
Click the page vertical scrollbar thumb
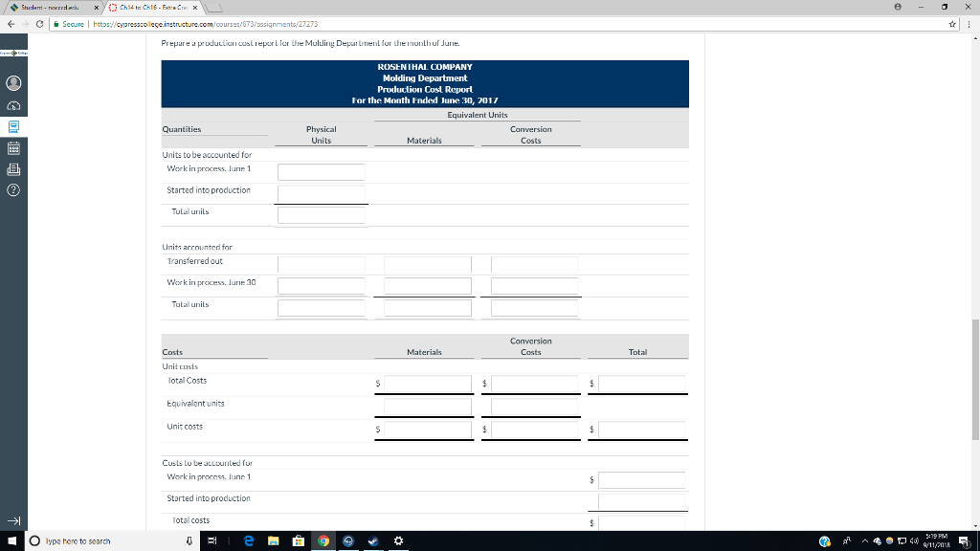coord(975,379)
